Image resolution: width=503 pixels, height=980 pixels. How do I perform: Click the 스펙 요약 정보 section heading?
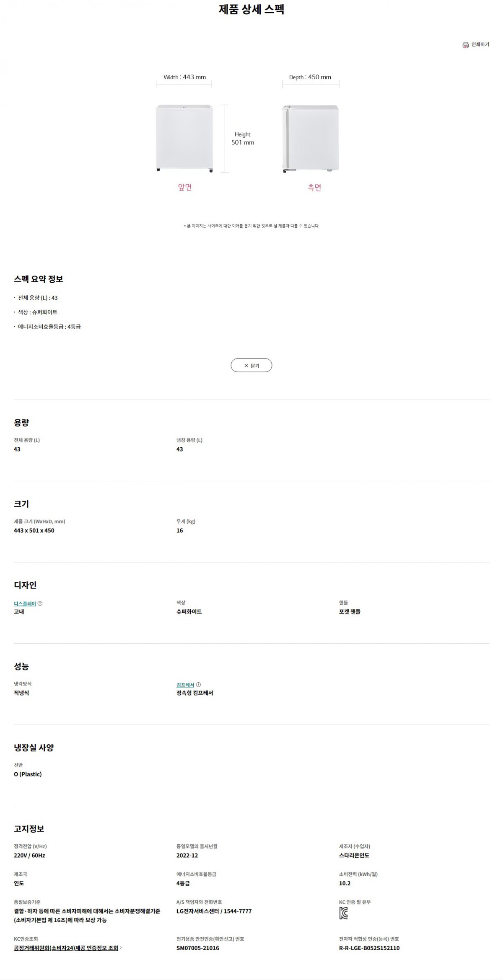pyautogui.click(x=39, y=279)
